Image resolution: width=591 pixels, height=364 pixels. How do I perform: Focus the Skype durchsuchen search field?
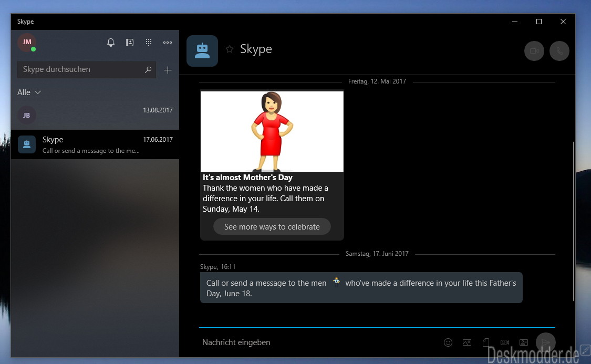point(86,70)
